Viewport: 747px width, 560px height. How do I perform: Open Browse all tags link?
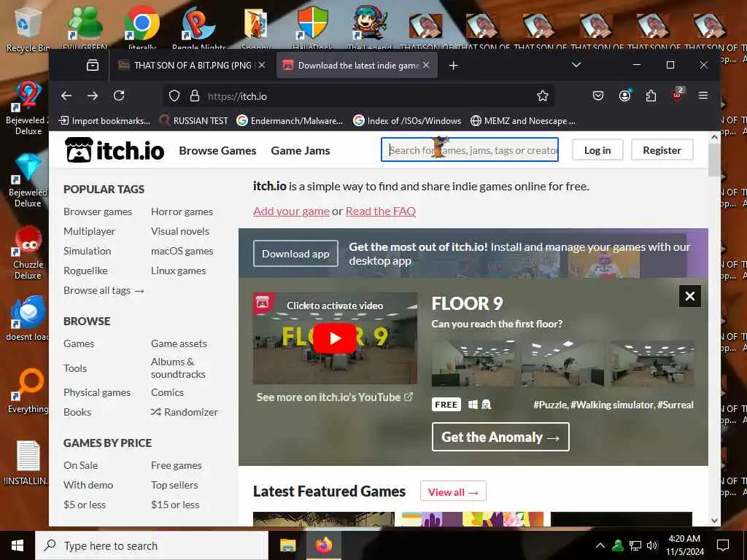pos(104,290)
